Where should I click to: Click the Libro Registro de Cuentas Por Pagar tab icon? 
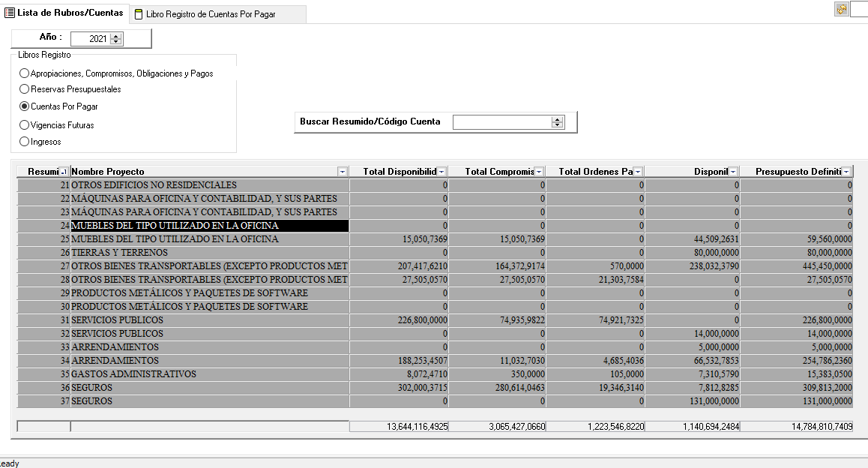[139, 14]
